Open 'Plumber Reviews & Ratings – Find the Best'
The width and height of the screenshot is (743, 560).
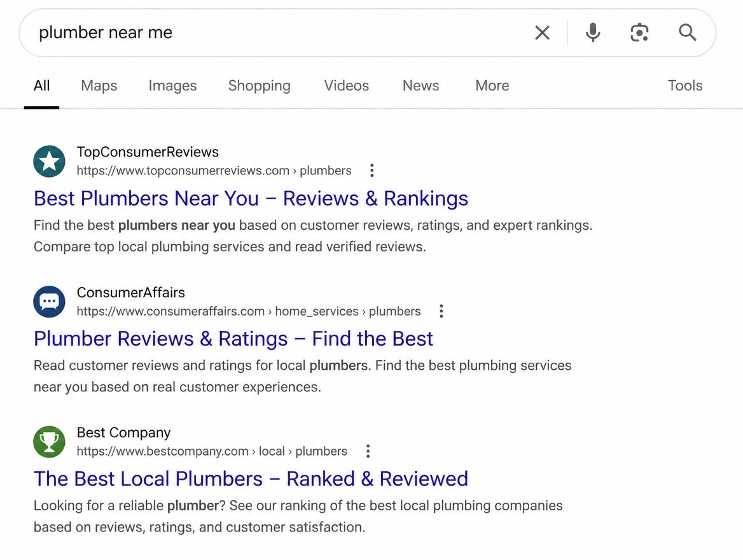233,339
